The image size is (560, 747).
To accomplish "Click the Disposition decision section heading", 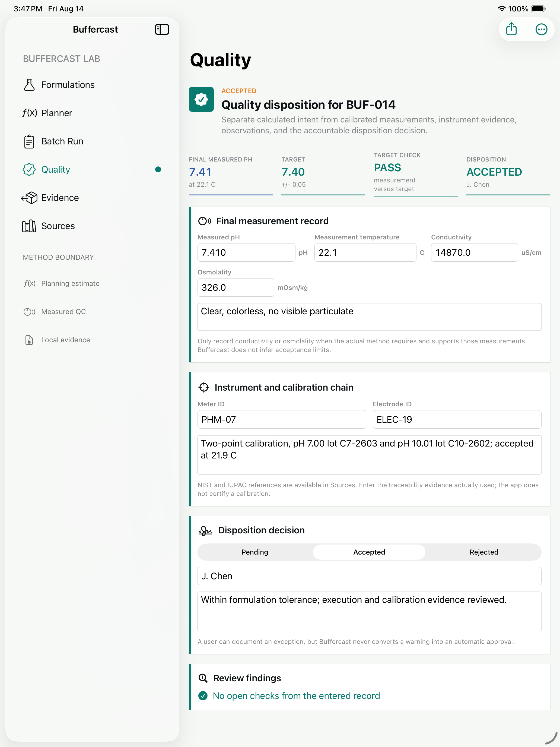I will pos(261,530).
